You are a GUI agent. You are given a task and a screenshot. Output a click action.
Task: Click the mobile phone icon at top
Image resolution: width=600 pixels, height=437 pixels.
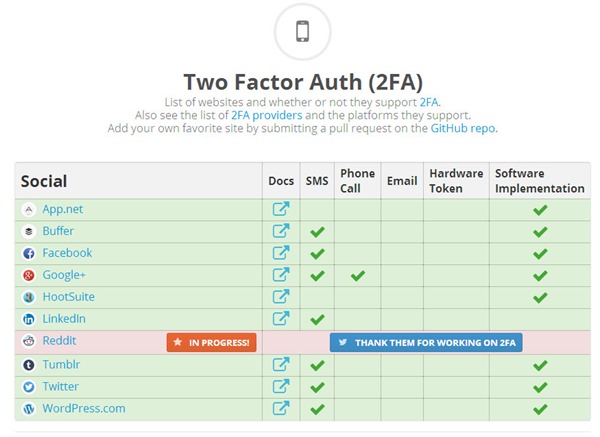click(x=302, y=32)
